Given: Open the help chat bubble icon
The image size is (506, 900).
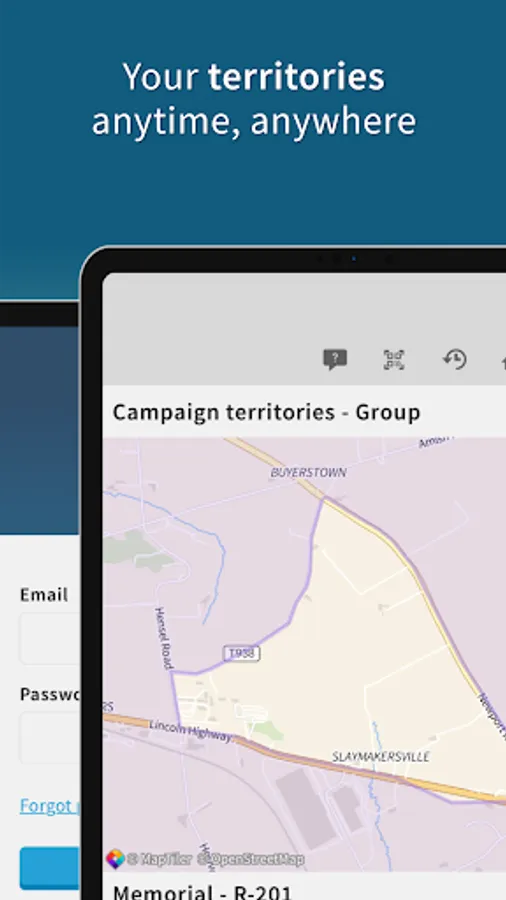Looking at the screenshot, I should (x=335, y=360).
